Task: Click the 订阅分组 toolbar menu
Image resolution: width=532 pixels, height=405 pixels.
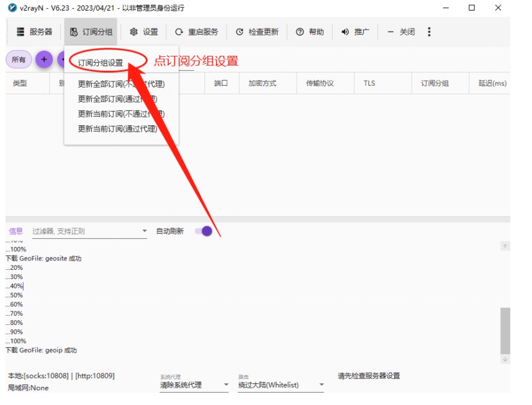Action: [x=91, y=32]
